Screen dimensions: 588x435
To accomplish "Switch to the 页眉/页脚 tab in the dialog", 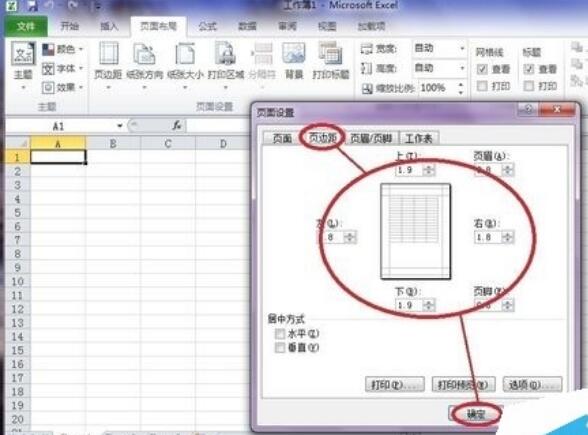I will pyautogui.click(x=371, y=138).
